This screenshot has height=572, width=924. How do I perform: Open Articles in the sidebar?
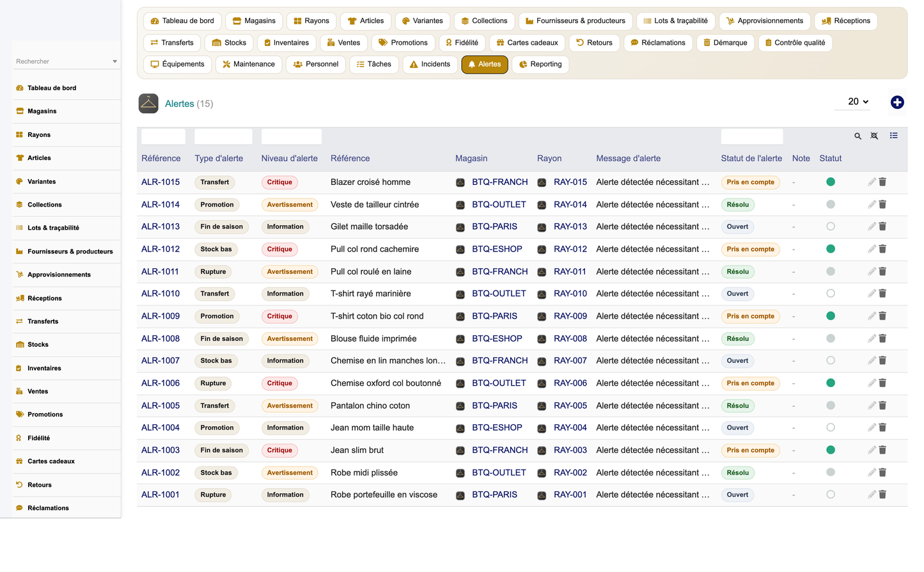39,158
